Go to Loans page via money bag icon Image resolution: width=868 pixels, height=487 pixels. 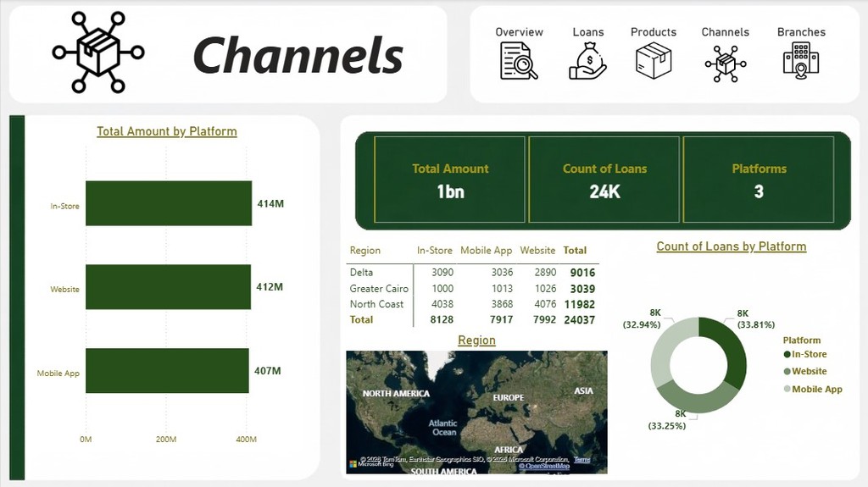pos(588,62)
